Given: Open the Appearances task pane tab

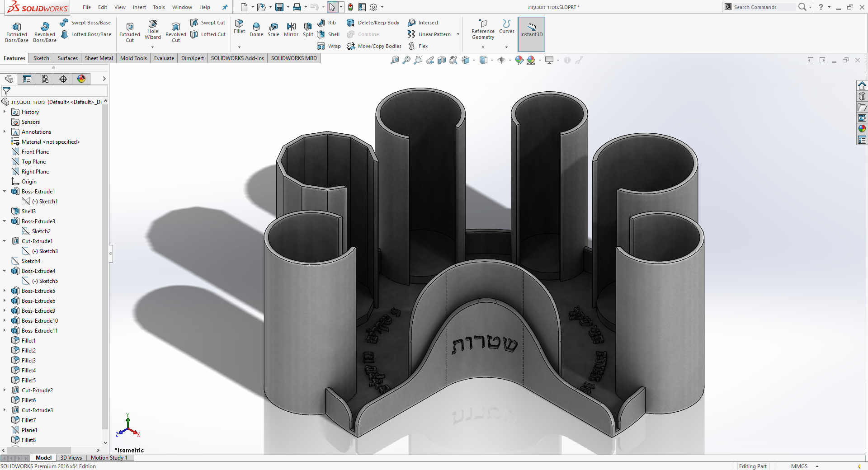Looking at the screenshot, I should 862,129.
